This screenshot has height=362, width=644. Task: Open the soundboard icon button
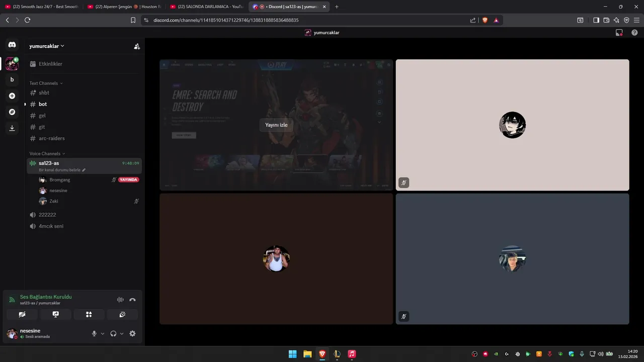(122, 315)
